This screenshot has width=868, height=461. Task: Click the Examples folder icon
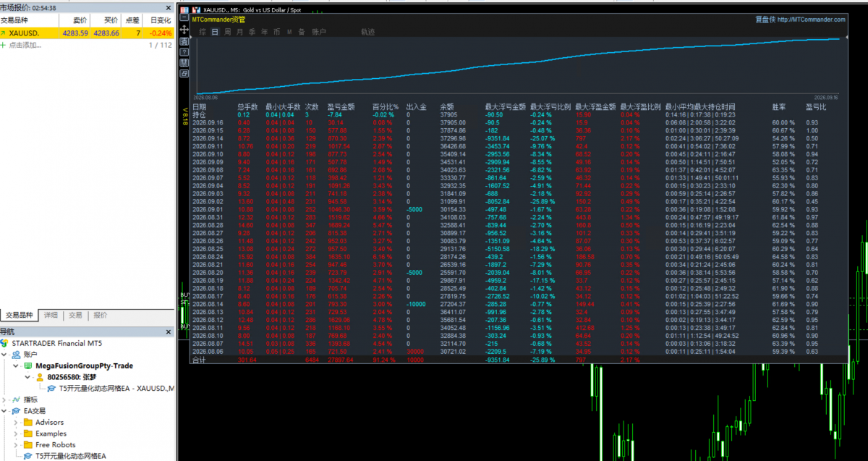pos(28,433)
